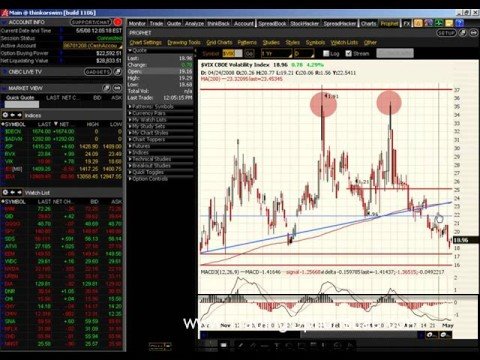Click the Support/Chat button
Image resolution: width=480 pixels, height=360 pixels.
coord(91,22)
